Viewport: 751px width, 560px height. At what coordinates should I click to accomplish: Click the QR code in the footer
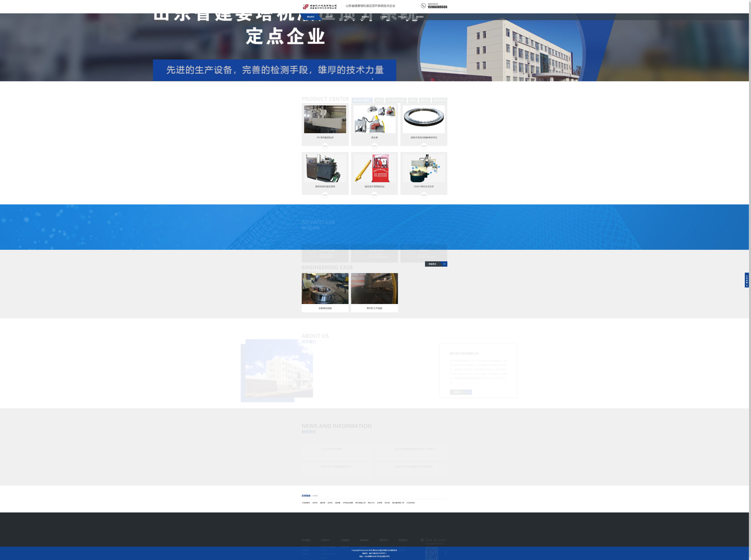point(431,554)
